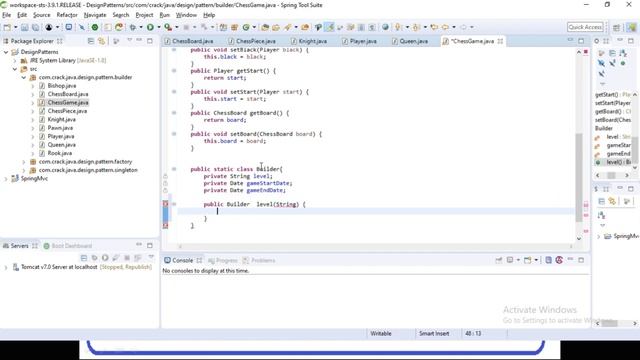Open the Package Explorer View Menu triangle

[129, 40]
